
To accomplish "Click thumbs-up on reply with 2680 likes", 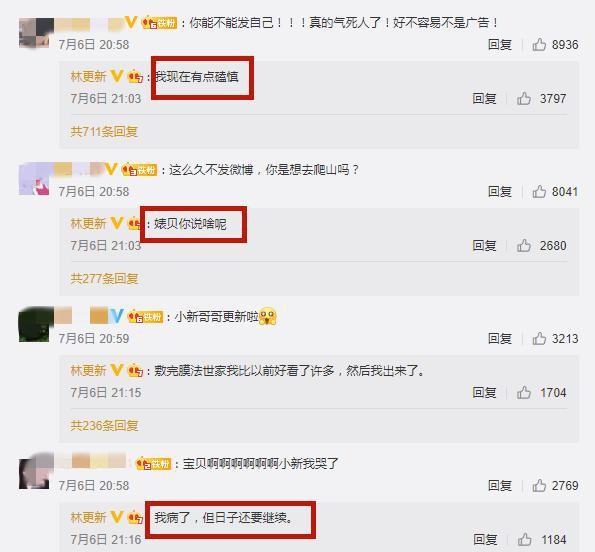I will 524,245.
